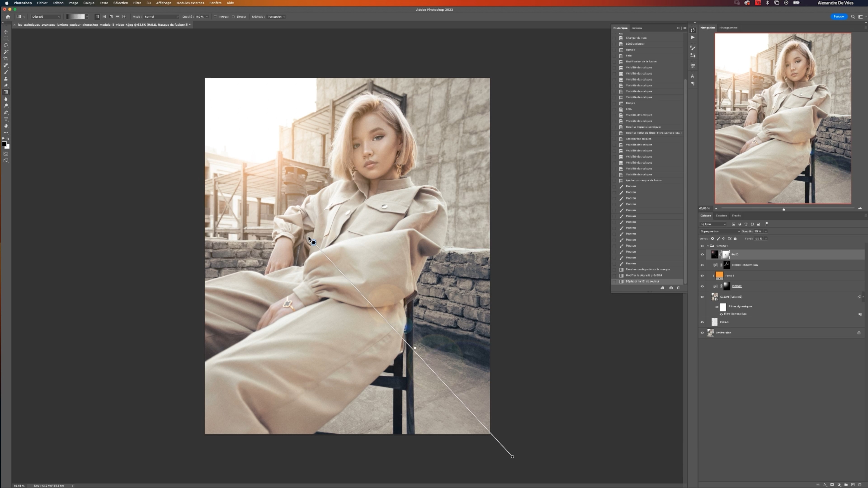Select the radial gradient style icon
The height and width of the screenshot is (488, 868).
(104, 16)
